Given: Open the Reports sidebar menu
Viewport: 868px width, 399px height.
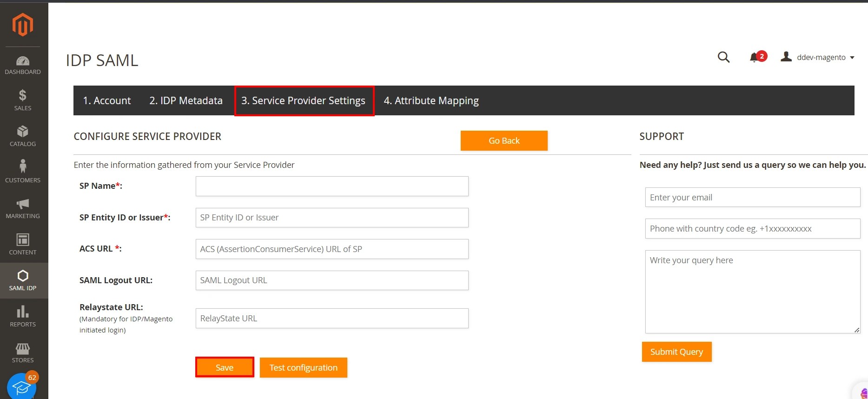Looking at the screenshot, I should tap(23, 316).
